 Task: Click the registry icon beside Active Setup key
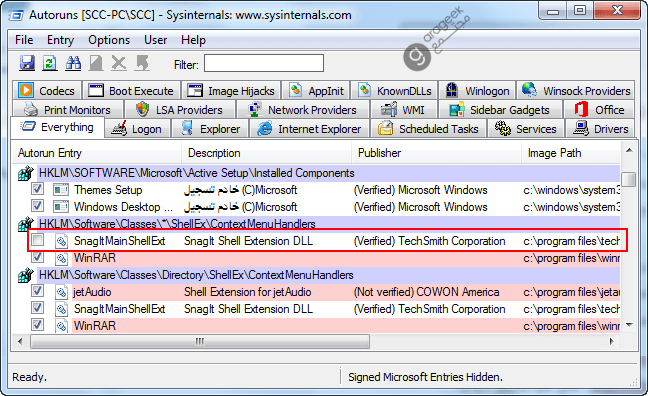(x=26, y=173)
